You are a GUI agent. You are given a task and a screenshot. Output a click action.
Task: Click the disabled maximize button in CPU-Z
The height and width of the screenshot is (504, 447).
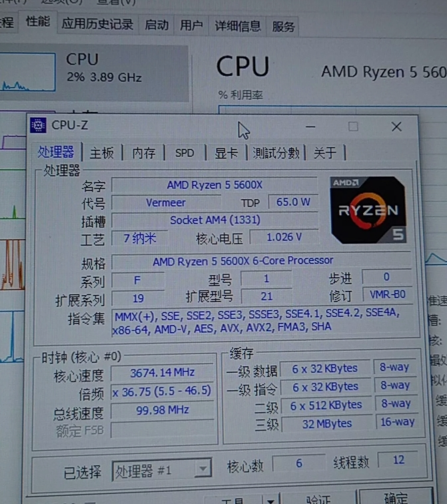tap(353, 126)
